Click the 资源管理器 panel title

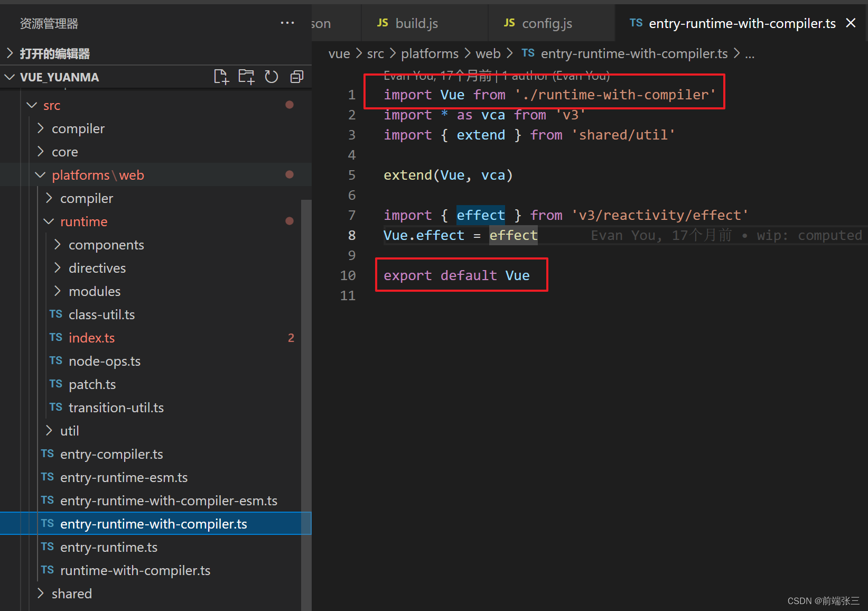point(49,23)
